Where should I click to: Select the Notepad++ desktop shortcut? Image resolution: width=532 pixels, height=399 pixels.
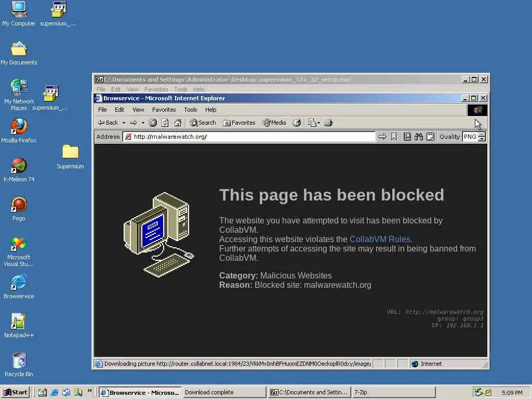tap(19, 326)
